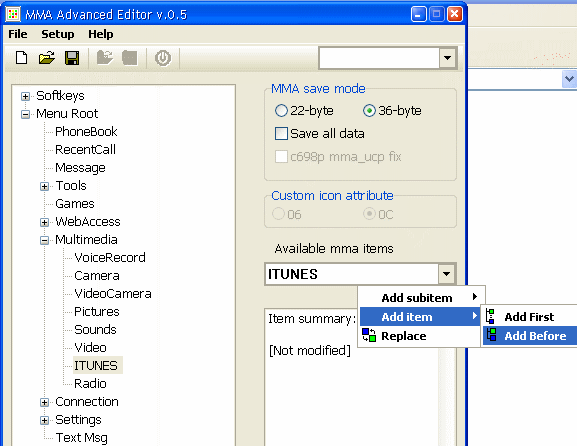
Task: Expand the Softkeys tree node
Action: [x=25, y=96]
